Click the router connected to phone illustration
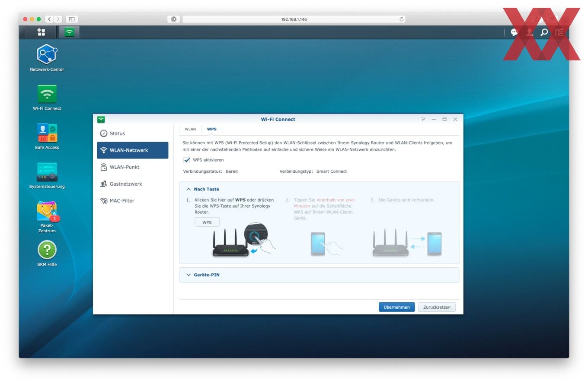Viewport: 588px width, 383px height. (407, 243)
